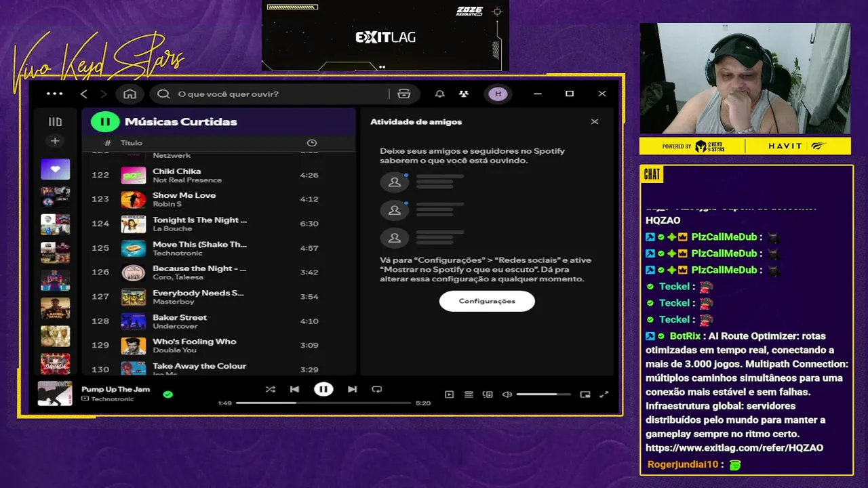Select the track 'Who's Fooling Who'
The width and height of the screenshot is (868, 488).
click(x=194, y=342)
